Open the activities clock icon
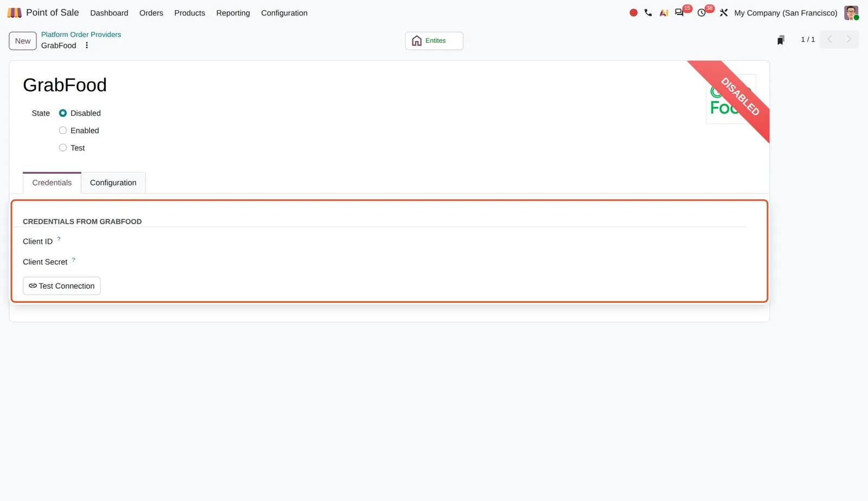This screenshot has width=868, height=501. point(701,12)
